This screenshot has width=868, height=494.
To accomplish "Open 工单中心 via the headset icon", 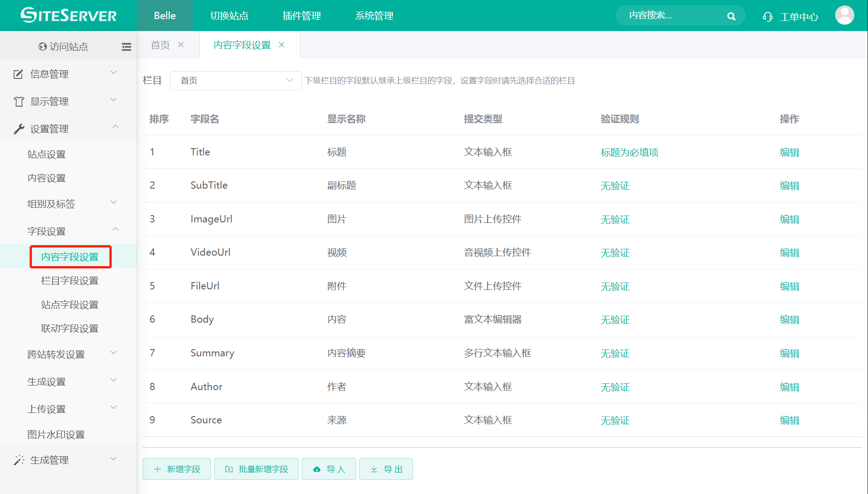I will 767,16.
